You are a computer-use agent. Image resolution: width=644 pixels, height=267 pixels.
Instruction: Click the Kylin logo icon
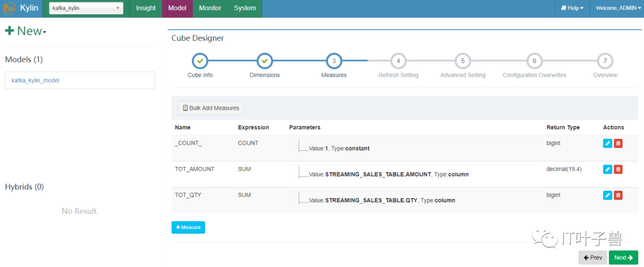(x=10, y=8)
